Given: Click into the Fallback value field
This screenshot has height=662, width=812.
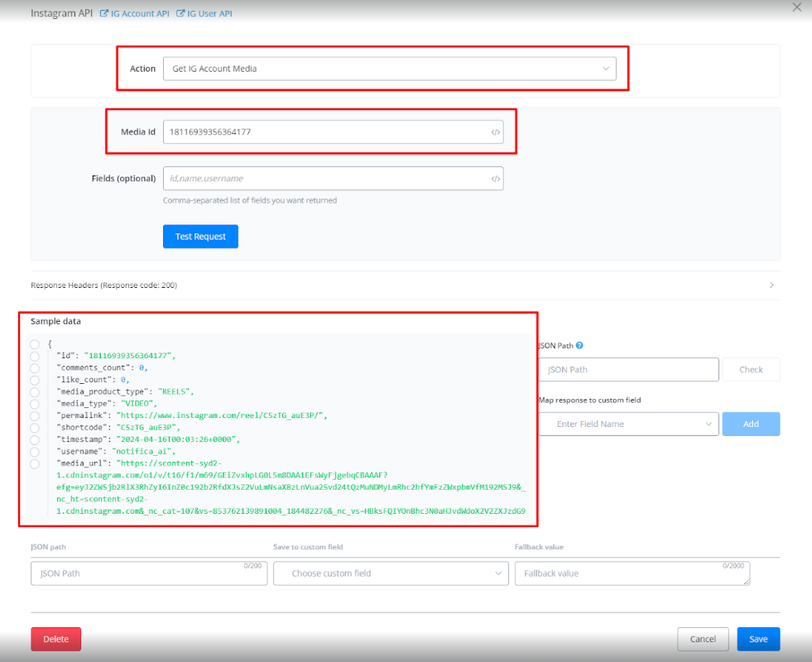Looking at the screenshot, I should (x=632, y=573).
